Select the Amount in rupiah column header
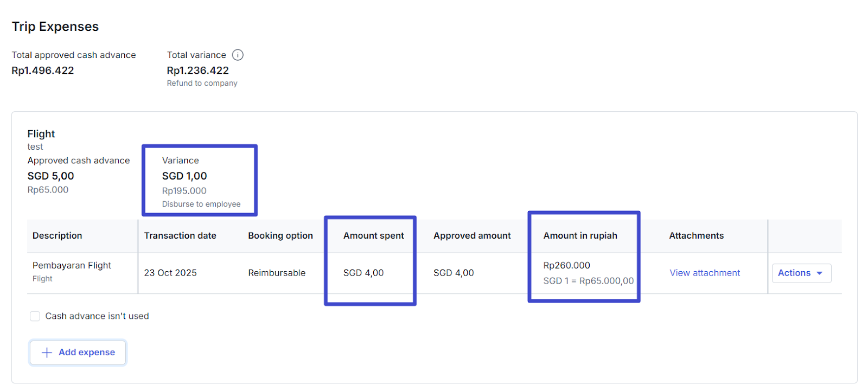 click(580, 235)
